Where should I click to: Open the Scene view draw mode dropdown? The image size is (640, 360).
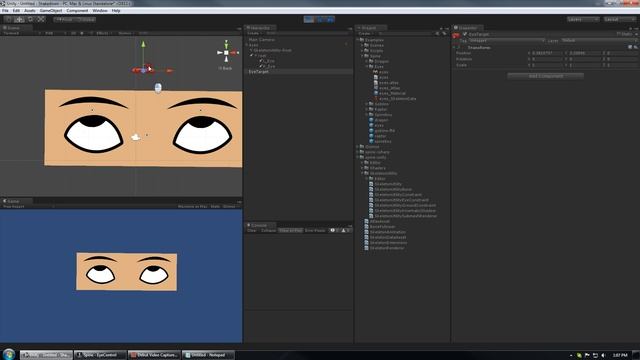point(21,33)
